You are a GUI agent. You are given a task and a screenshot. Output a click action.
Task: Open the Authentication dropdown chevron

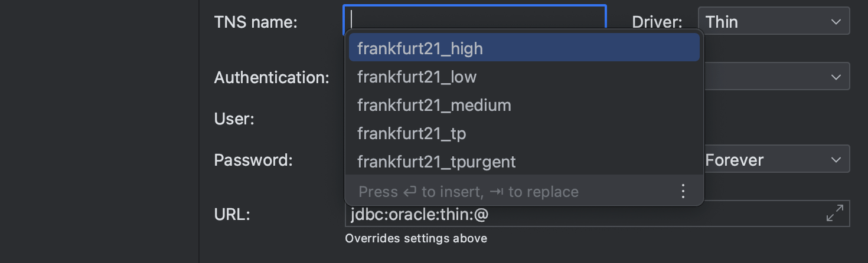click(836, 77)
